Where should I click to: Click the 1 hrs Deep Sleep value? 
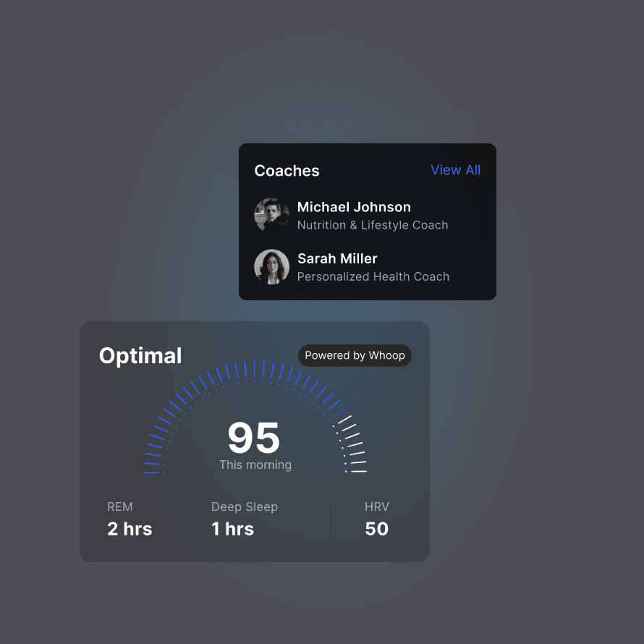(232, 529)
